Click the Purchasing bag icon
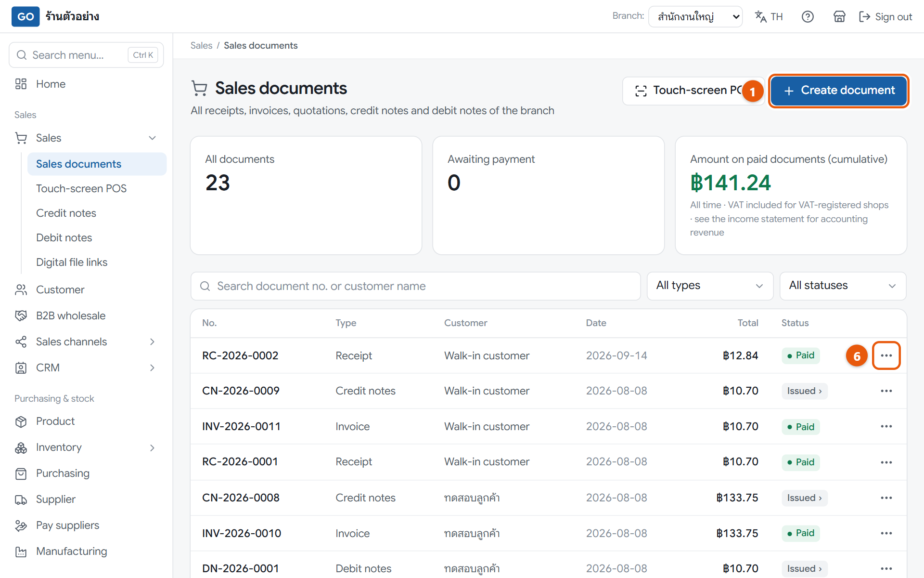Image resolution: width=924 pixels, height=578 pixels. coord(21,473)
